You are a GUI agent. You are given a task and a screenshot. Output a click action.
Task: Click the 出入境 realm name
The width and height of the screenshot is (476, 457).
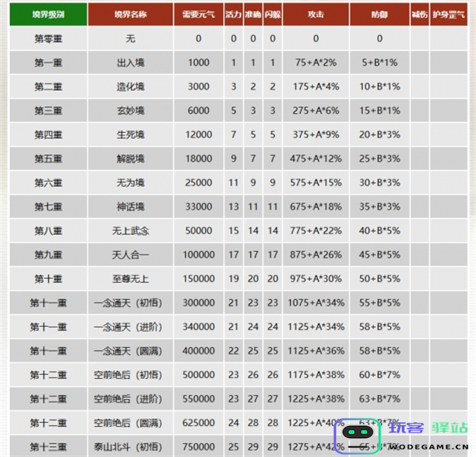pyautogui.click(x=130, y=63)
